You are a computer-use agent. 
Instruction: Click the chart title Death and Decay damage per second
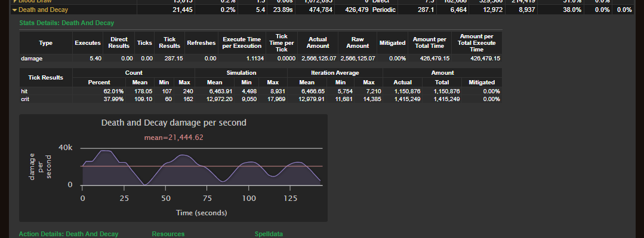(173, 123)
